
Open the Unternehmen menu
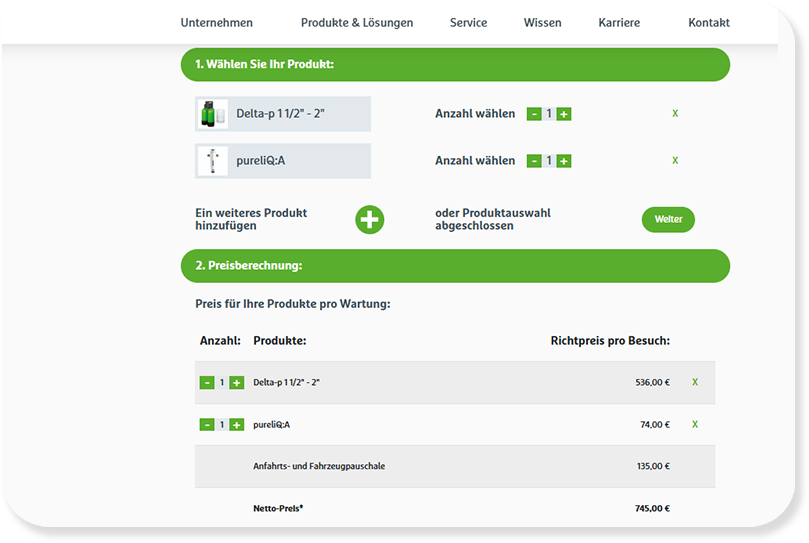[x=216, y=23]
